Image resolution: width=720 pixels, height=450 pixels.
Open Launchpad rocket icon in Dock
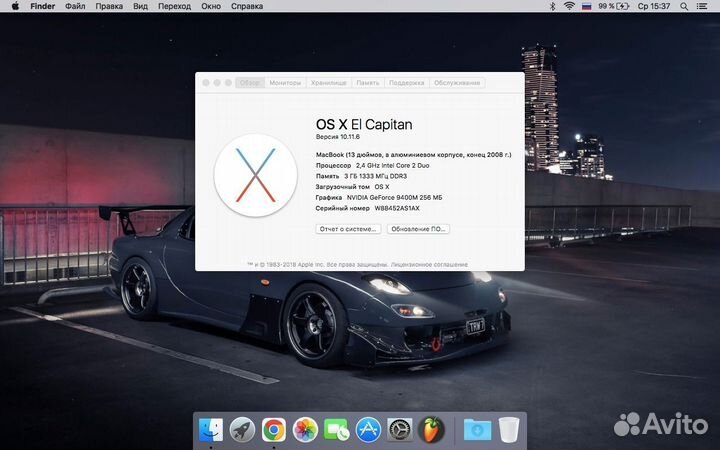[x=242, y=430]
